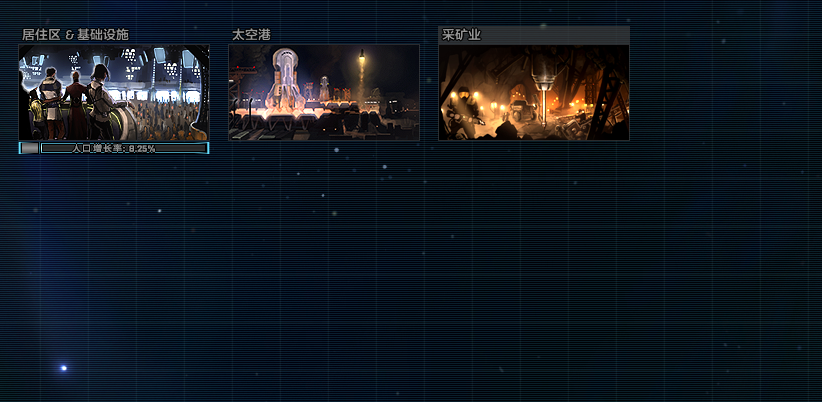Select the 太空港 spaceport image
This screenshot has height=402, width=822.
click(324, 92)
